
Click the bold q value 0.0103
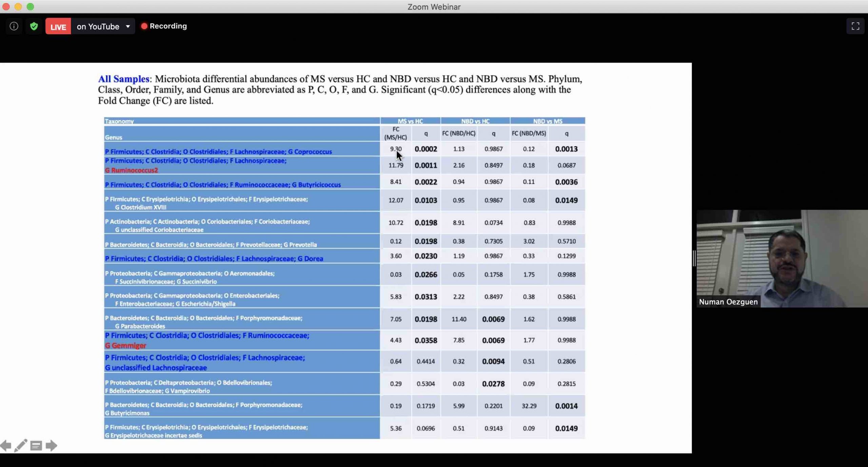tap(426, 200)
